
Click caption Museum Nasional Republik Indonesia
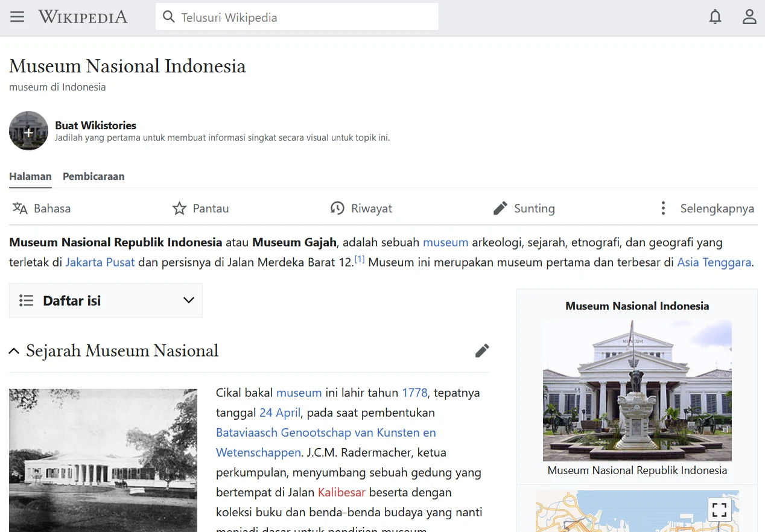[x=637, y=470]
